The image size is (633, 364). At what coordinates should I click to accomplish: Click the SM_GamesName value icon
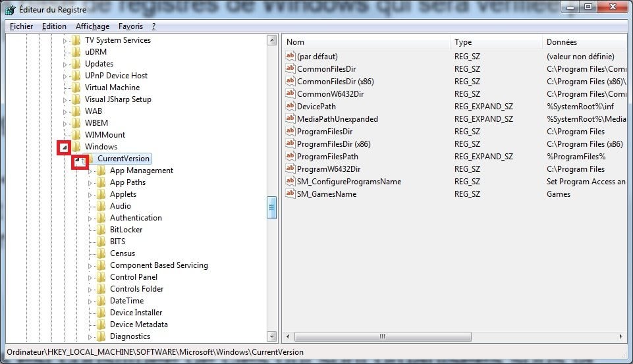pos(290,194)
